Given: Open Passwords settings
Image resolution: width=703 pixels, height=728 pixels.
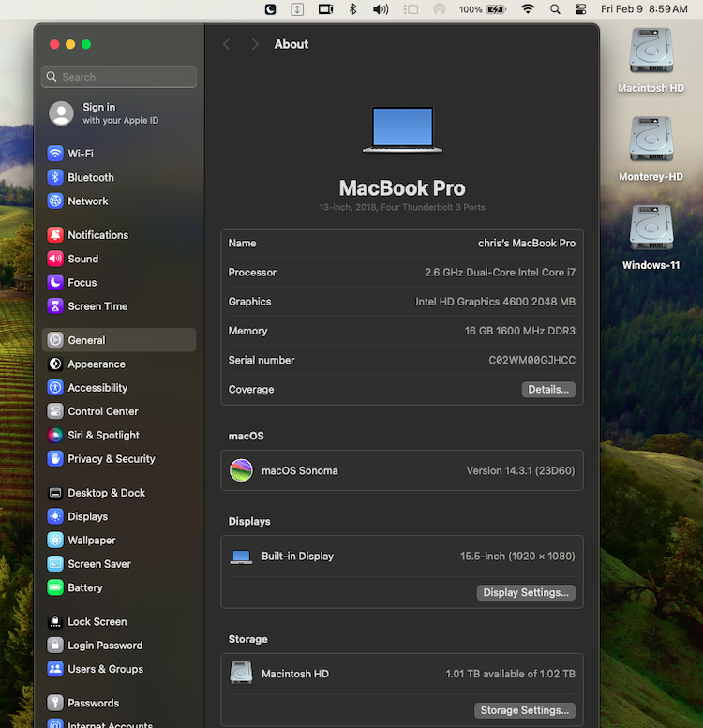Looking at the screenshot, I should [x=119, y=703].
